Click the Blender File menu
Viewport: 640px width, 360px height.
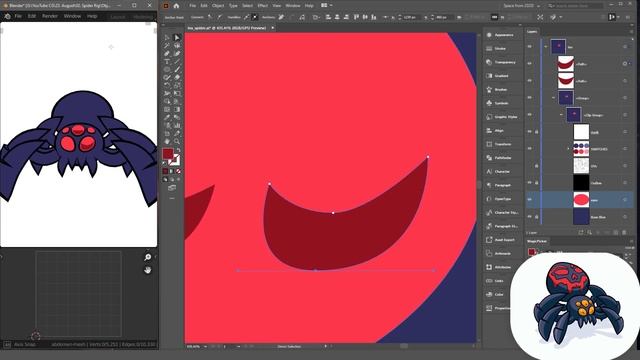[x=18, y=16]
